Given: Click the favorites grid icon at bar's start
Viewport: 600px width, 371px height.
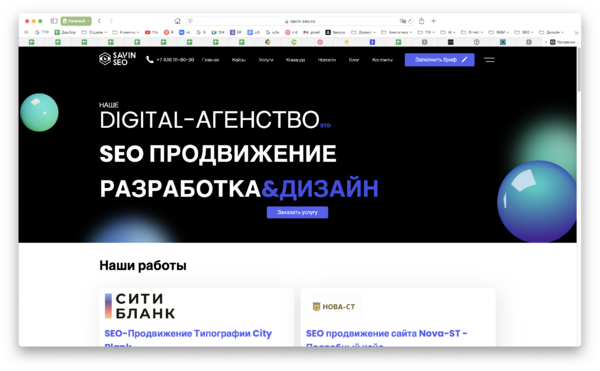Looking at the screenshot, I should [26, 32].
